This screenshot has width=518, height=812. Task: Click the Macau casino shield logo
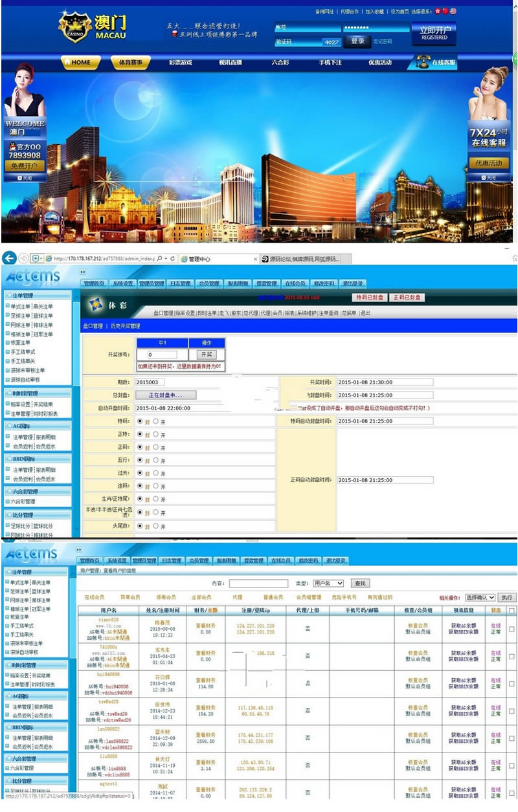(x=74, y=27)
